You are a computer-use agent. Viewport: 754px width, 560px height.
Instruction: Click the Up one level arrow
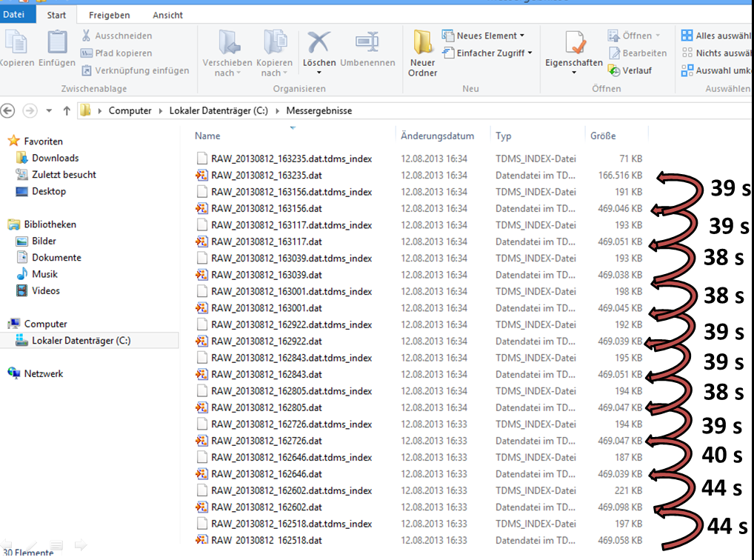(67, 110)
